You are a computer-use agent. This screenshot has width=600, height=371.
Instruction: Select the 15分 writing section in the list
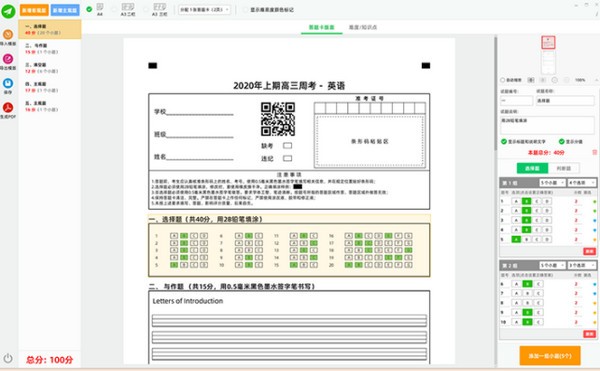pyautogui.click(x=50, y=49)
